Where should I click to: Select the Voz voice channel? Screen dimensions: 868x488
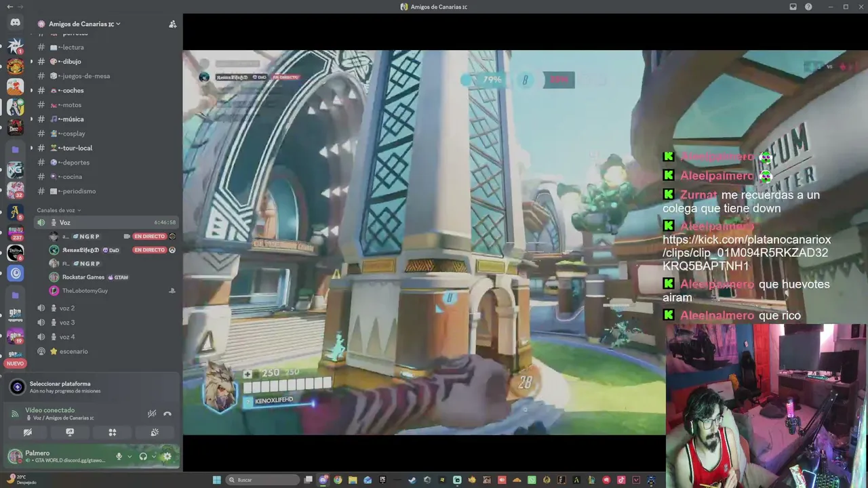107,222
